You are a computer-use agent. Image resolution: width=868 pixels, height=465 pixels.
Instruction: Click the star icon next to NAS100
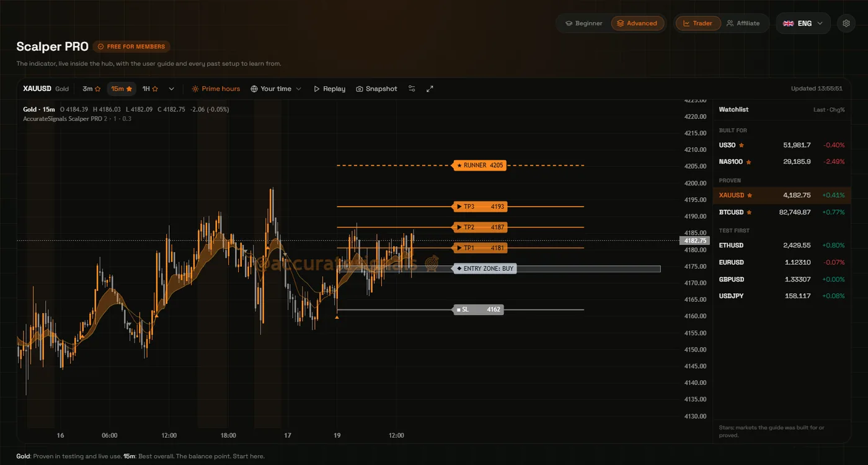click(x=748, y=162)
